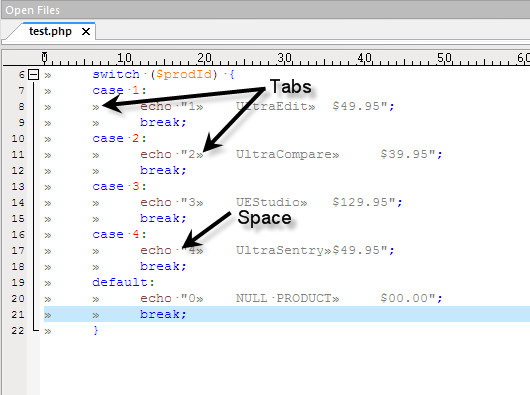Click 'UEStudio' text on line 14
The image size is (530, 395).
point(268,202)
